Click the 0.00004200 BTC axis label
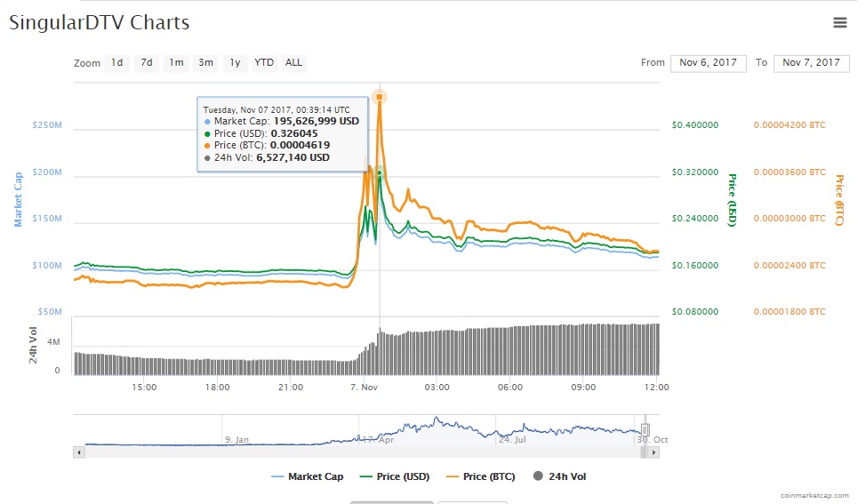Image resolution: width=865 pixels, height=504 pixels. click(789, 125)
